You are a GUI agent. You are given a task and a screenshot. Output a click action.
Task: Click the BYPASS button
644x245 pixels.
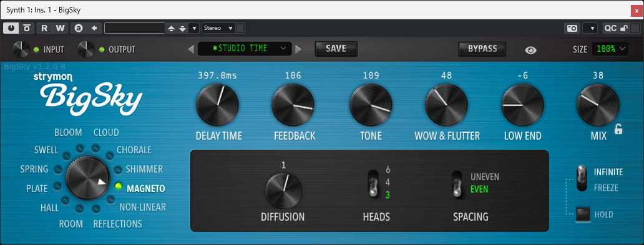[x=482, y=49]
